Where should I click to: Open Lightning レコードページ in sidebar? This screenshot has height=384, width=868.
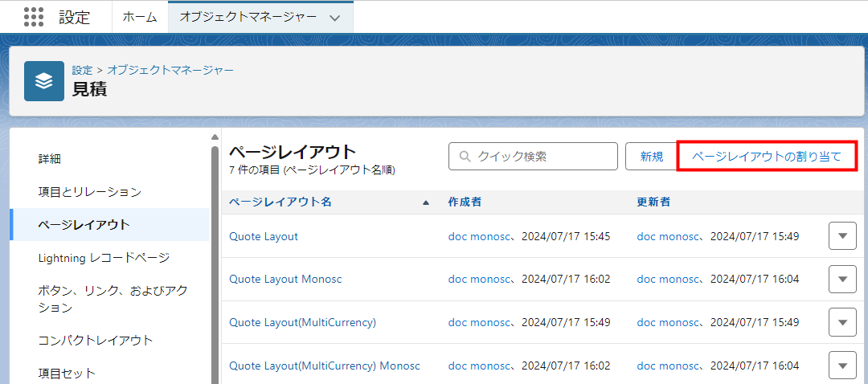[x=104, y=258]
